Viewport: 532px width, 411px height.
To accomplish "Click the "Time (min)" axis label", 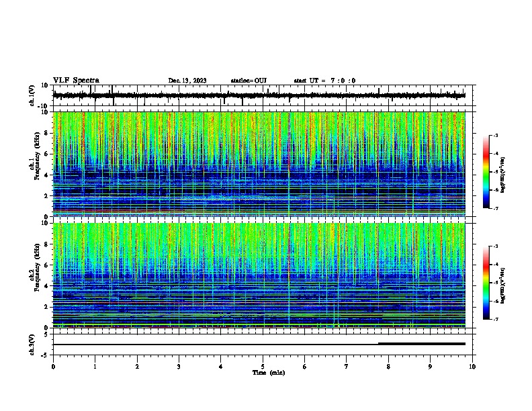I will pyautogui.click(x=269, y=373).
